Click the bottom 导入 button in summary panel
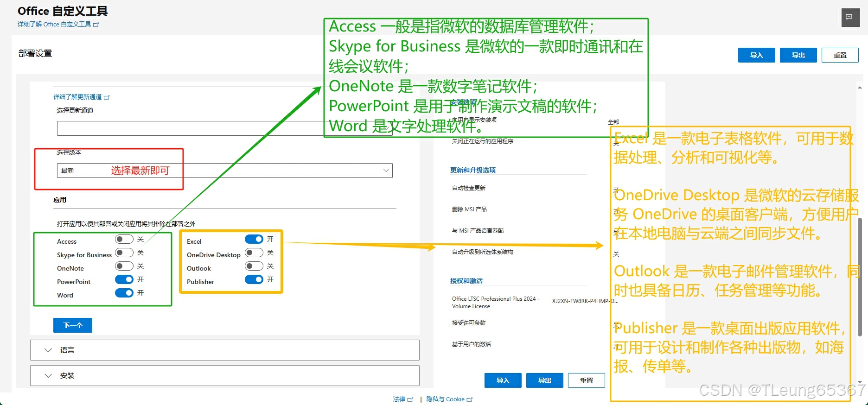 pyautogui.click(x=503, y=380)
